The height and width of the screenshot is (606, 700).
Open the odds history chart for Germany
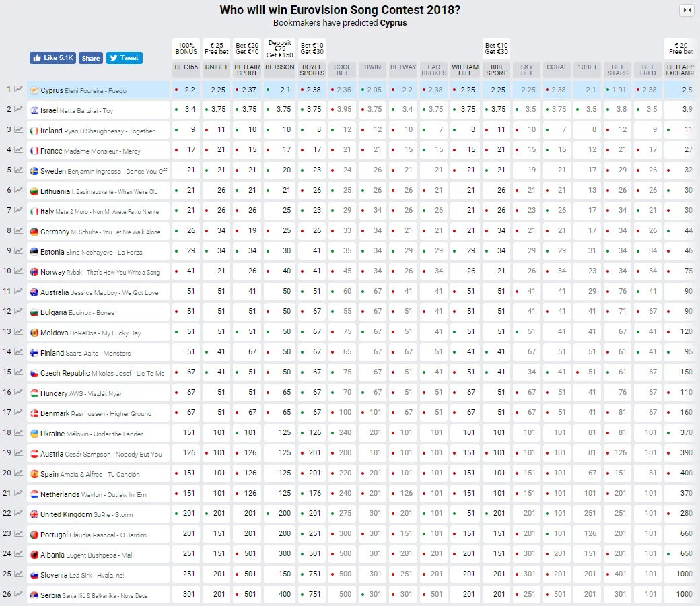click(18, 230)
